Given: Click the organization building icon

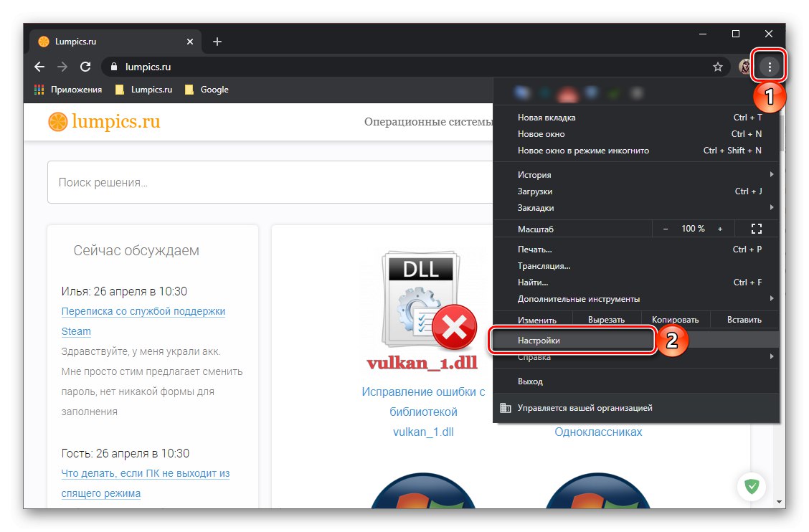Looking at the screenshot, I should (x=506, y=408).
